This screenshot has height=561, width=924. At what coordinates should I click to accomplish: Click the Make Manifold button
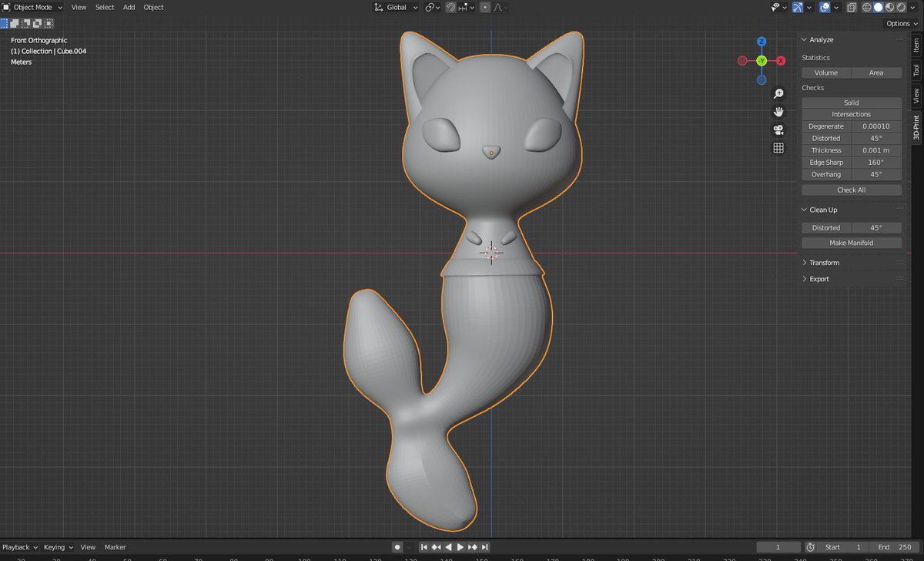pyautogui.click(x=851, y=242)
